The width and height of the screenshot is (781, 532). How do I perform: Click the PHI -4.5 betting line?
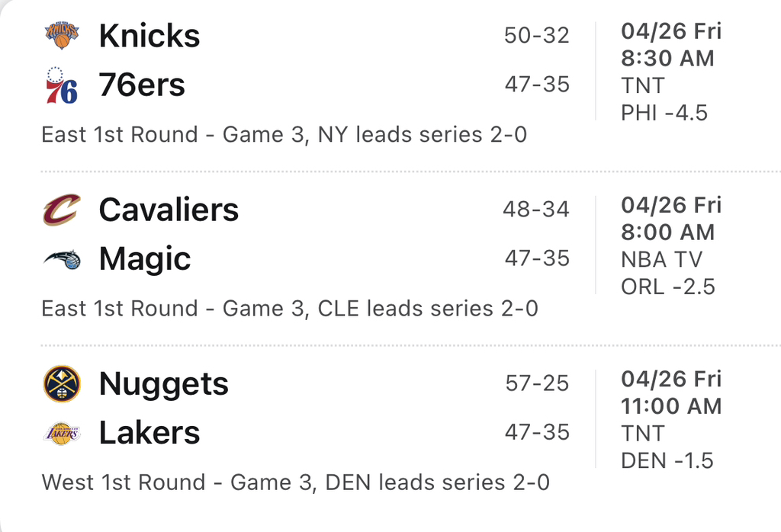664,113
